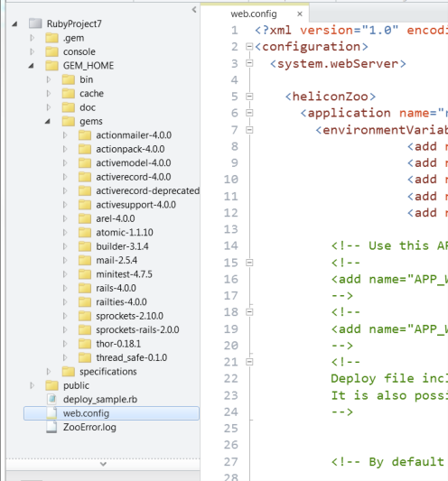Open deploy_sample.rb from the tree
Image resolution: width=448 pixels, height=481 pixels.
[100, 400]
